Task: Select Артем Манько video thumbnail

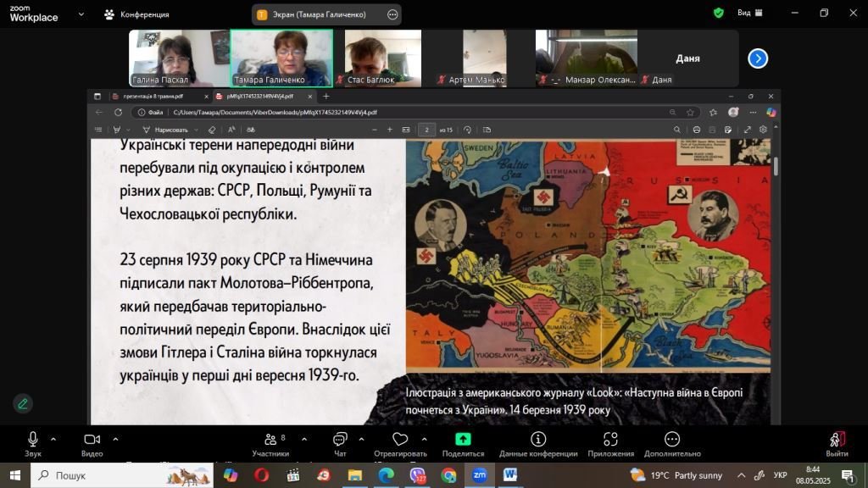Action: click(484, 58)
